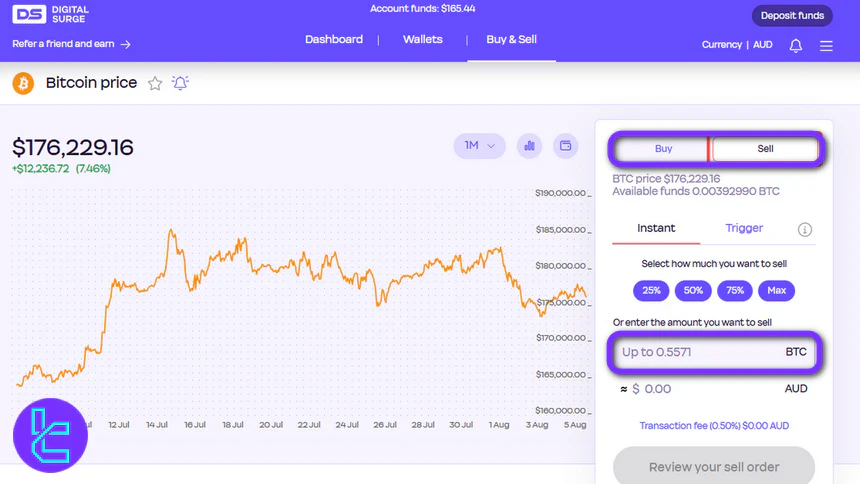This screenshot has height=484, width=860.
Task: Click the BTC amount input field
Action: coord(714,352)
